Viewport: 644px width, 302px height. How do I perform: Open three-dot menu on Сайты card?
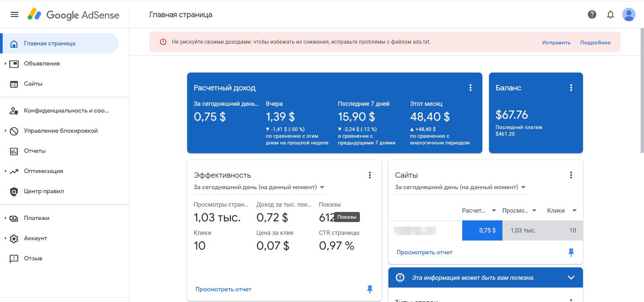[571, 175]
